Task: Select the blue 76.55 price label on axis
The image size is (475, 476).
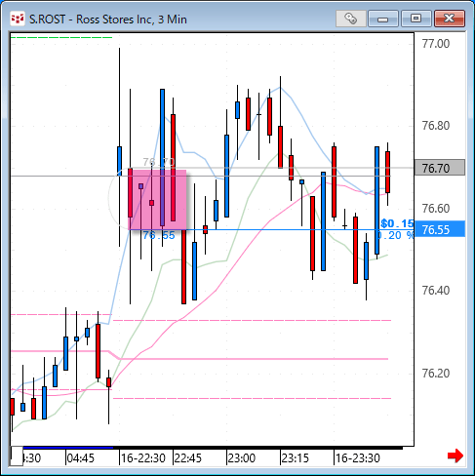Action: pyautogui.click(x=440, y=229)
